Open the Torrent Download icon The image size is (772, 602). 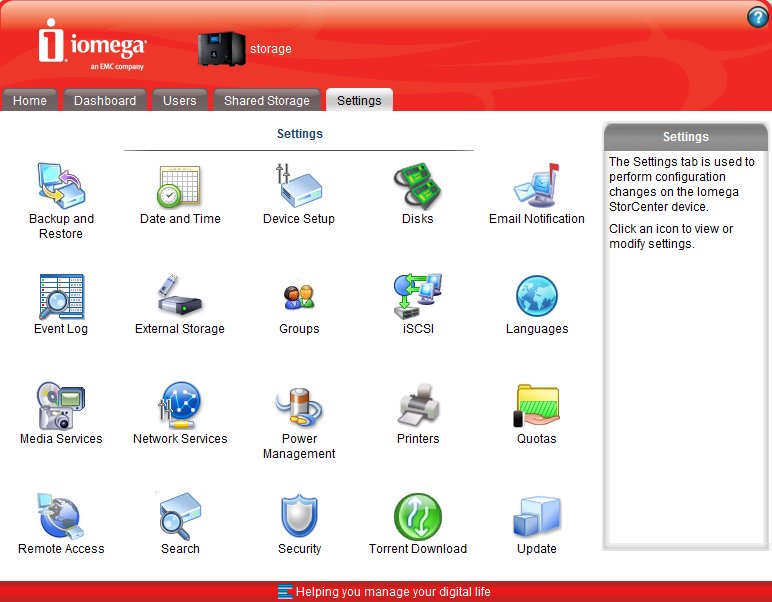tap(418, 516)
